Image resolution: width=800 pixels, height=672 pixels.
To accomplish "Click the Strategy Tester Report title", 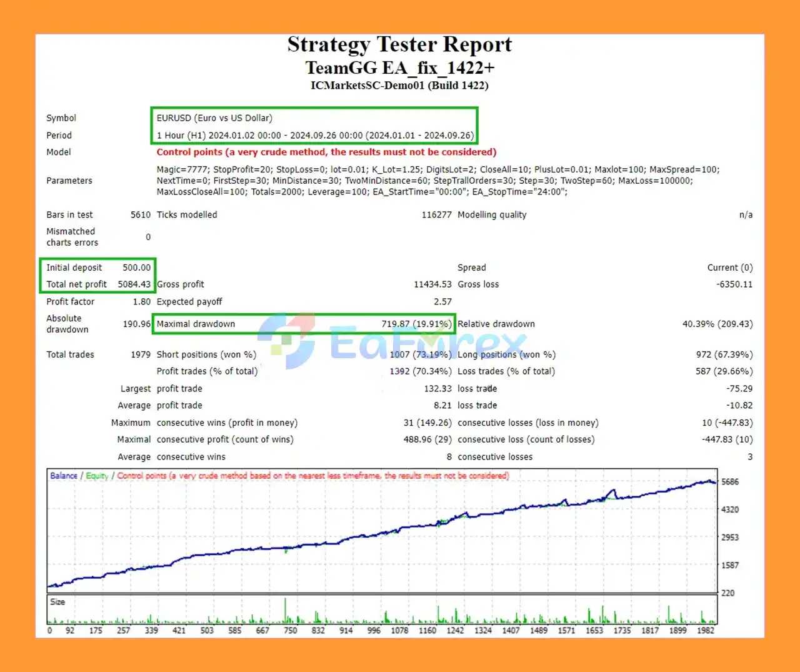I will 399,45.
